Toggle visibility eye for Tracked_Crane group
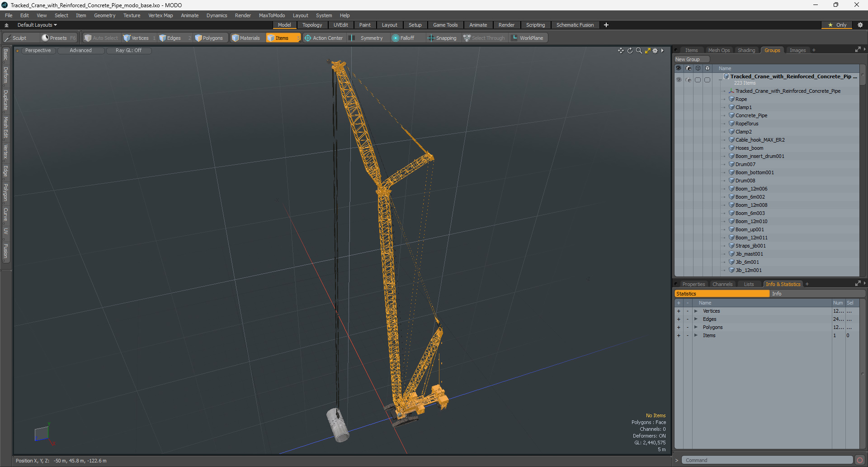The width and height of the screenshot is (868, 467). 678,80
